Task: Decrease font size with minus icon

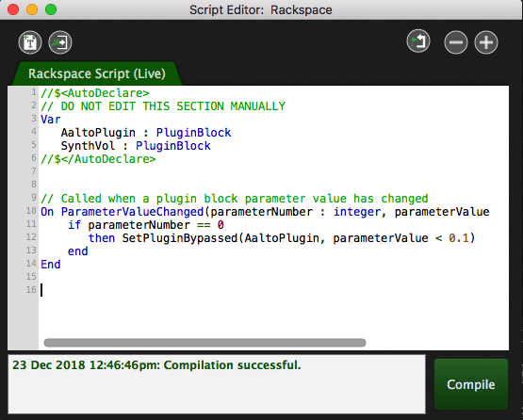Action: [456, 42]
